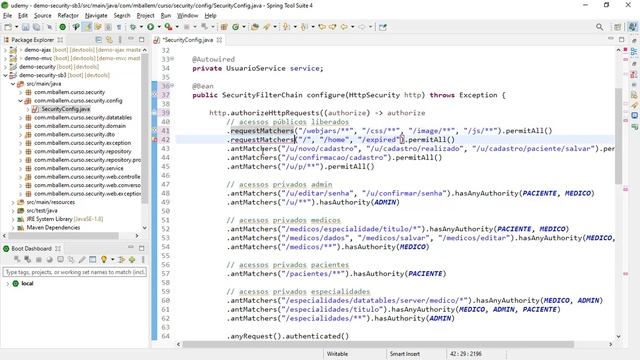The image size is (640, 360).
Task: Click the editor horizontal scrollbar
Action: click(378, 344)
